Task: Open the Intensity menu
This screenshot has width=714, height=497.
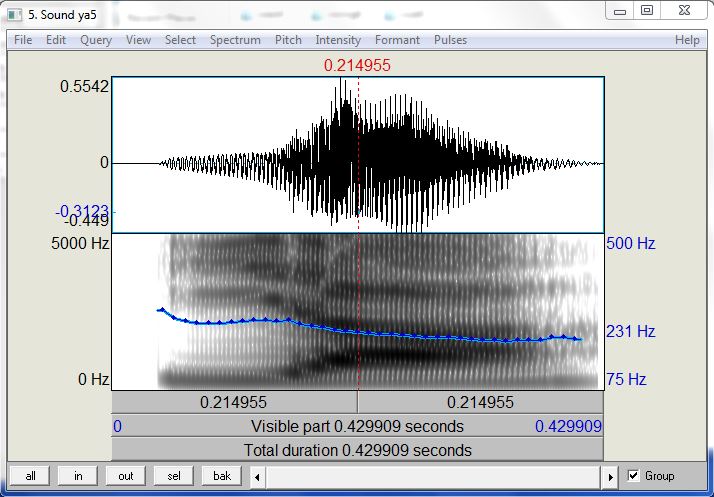Action: click(338, 40)
